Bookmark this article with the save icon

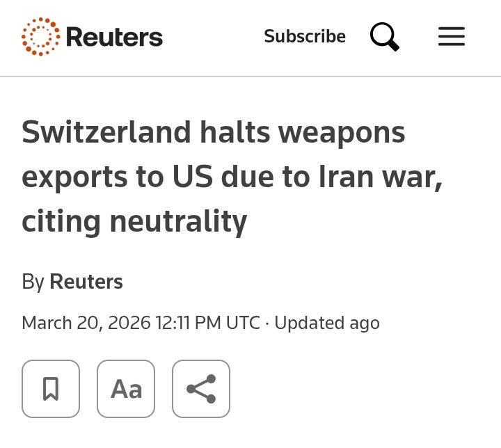coord(51,389)
